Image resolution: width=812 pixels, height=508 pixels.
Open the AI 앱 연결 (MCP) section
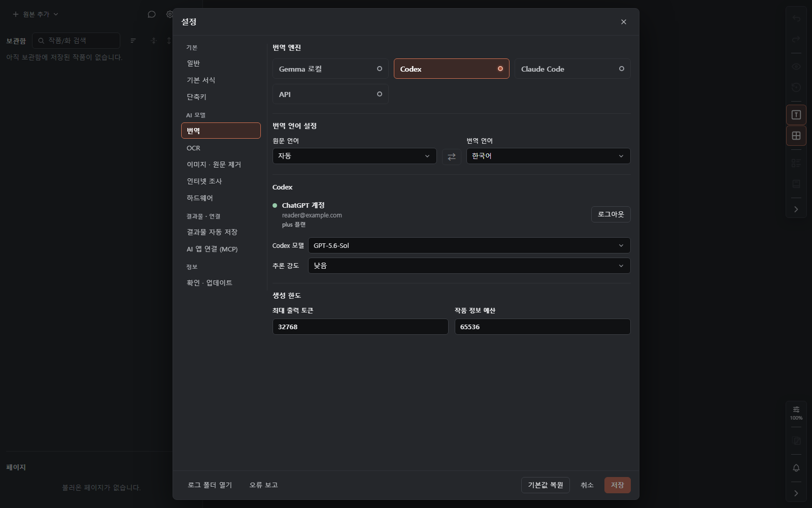coord(221,249)
